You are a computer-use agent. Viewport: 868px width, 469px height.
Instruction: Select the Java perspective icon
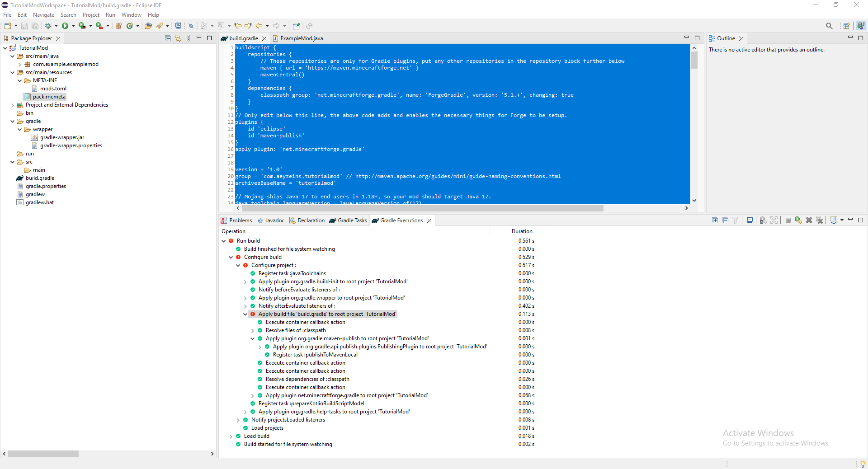pos(861,26)
